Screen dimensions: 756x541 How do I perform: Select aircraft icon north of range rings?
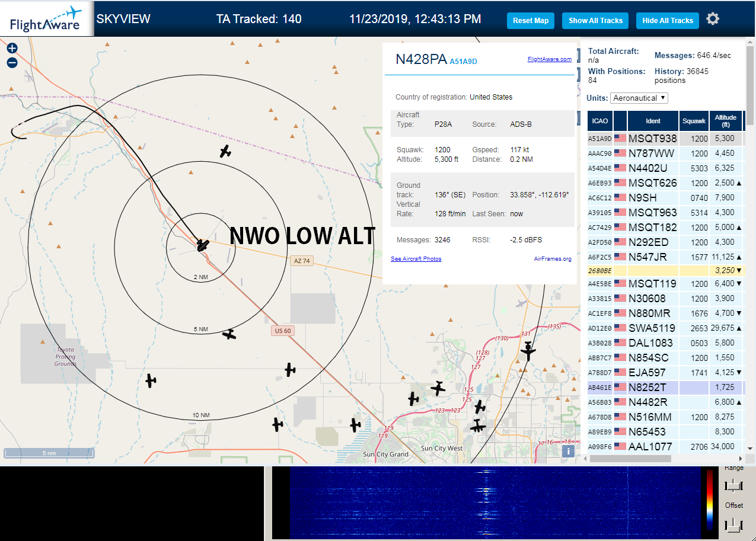[x=225, y=152]
